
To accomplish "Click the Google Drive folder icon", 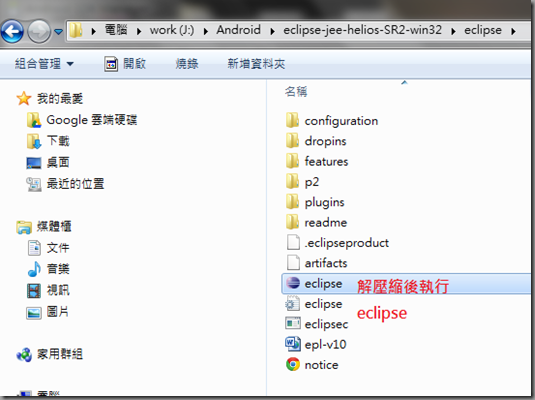I will click(x=34, y=120).
